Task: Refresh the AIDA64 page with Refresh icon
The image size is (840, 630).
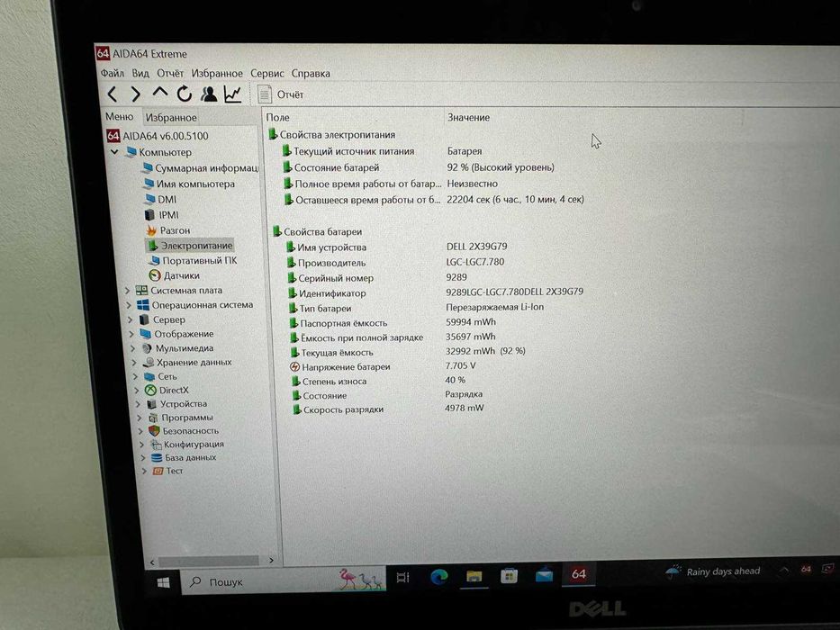Action: 185,94
